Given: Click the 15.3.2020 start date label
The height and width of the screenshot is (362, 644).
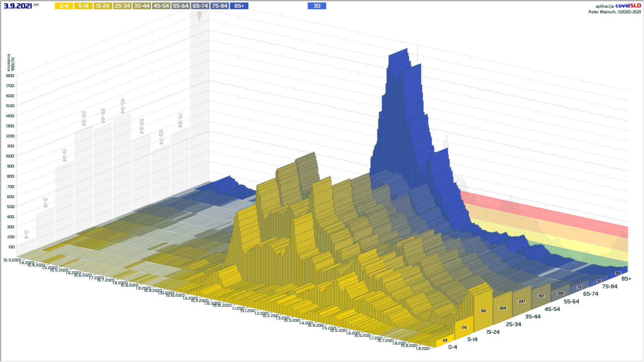Looking at the screenshot, I should tap(12, 260).
